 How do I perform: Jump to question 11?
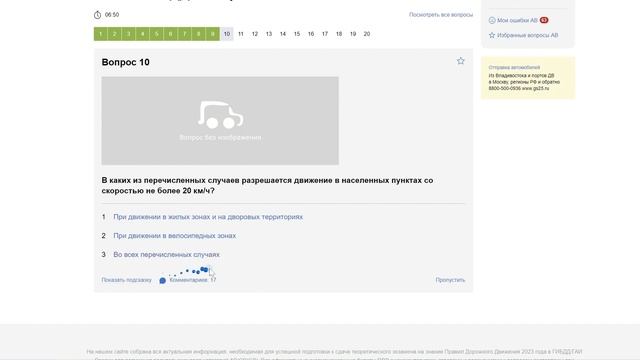(x=241, y=34)
